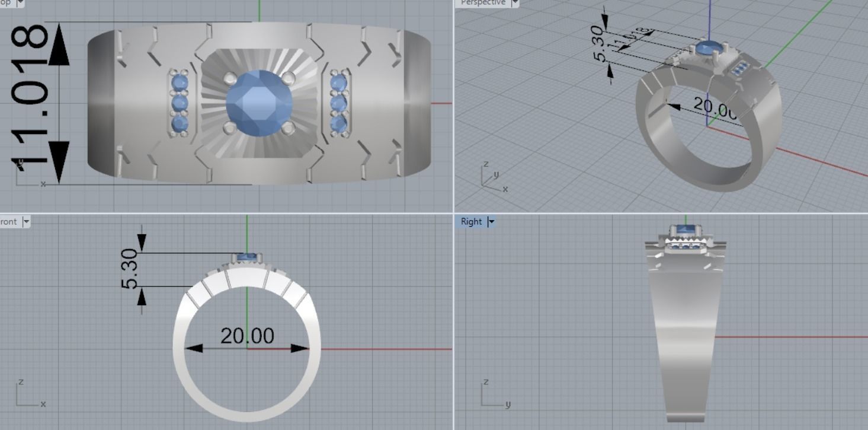Select the lower-right prong of the center stone

[288, 128]
